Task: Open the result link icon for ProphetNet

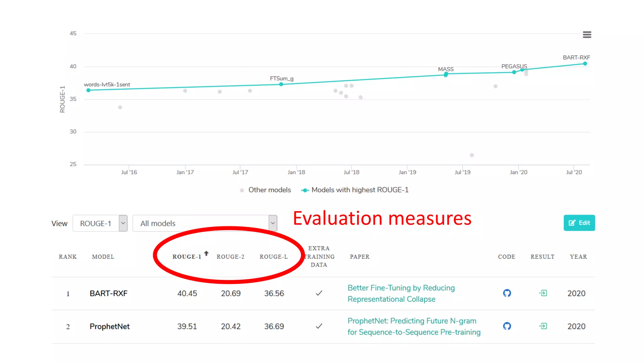Action: pyautogui.click(x=543, y=326)
